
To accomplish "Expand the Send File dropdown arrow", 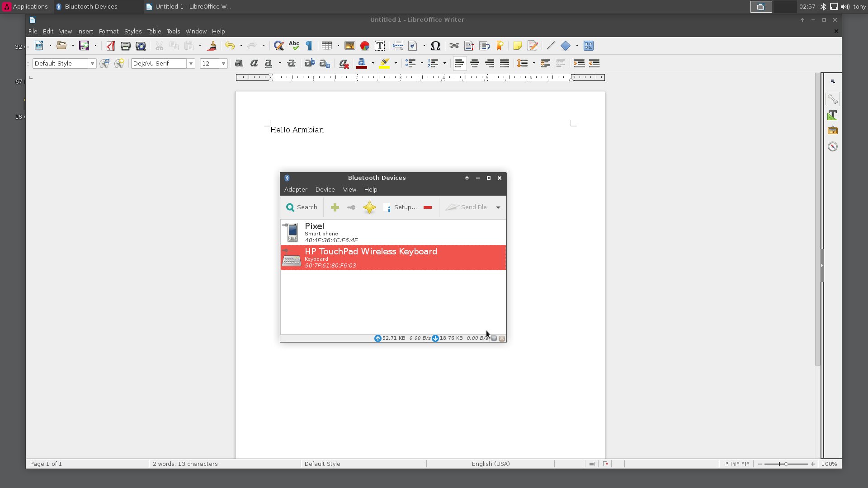I will point(498,207).
